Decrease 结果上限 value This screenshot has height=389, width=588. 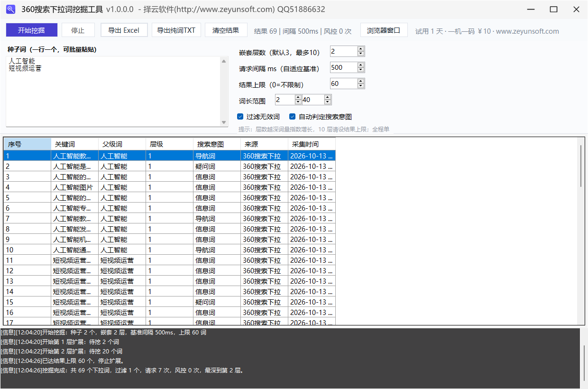(x=361, y=86)
